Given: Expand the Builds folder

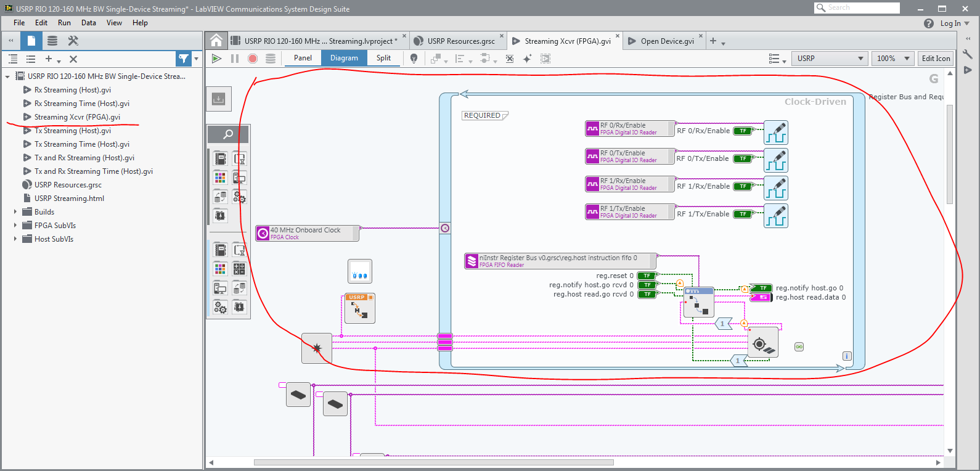Looking at the screenshot, I should [15, 212].
